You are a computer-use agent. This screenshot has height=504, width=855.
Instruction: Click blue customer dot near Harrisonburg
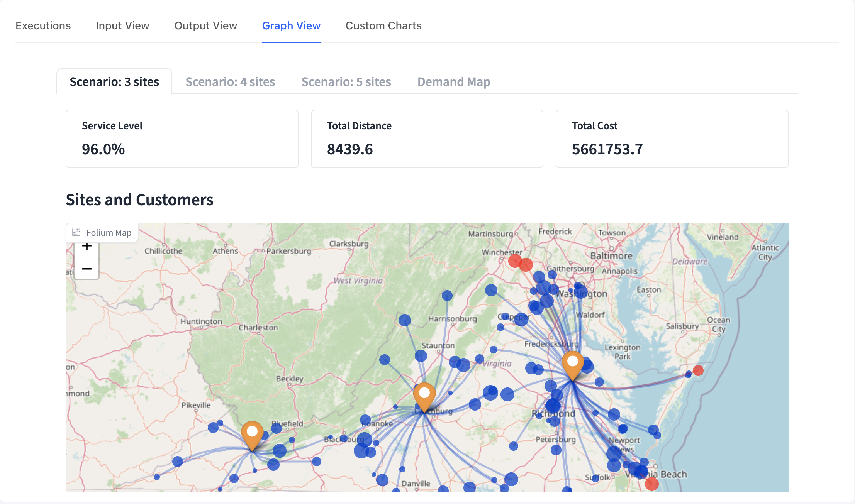tap(447, 296)
